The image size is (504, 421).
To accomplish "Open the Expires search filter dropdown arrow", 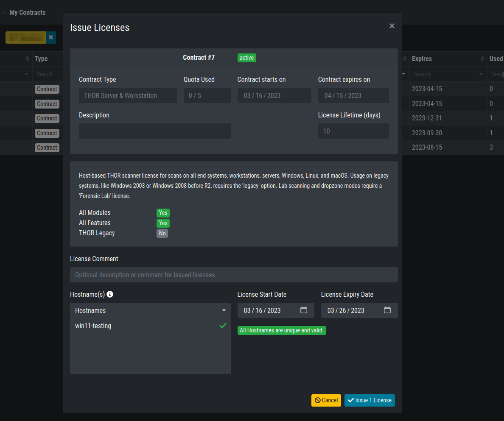I will click(x=481, y=74).
